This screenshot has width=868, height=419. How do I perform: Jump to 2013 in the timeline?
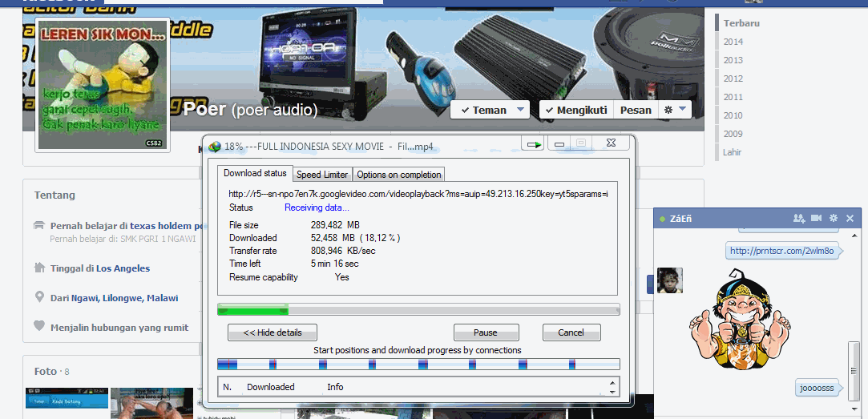(733, 60)
